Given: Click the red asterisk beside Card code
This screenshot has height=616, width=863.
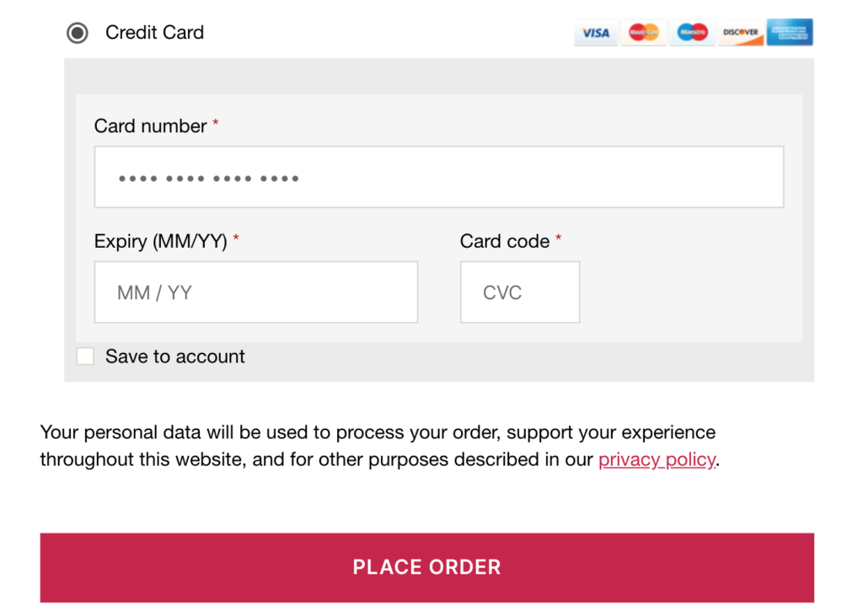Looking at the screenshot, I should (x=558, y=238).
